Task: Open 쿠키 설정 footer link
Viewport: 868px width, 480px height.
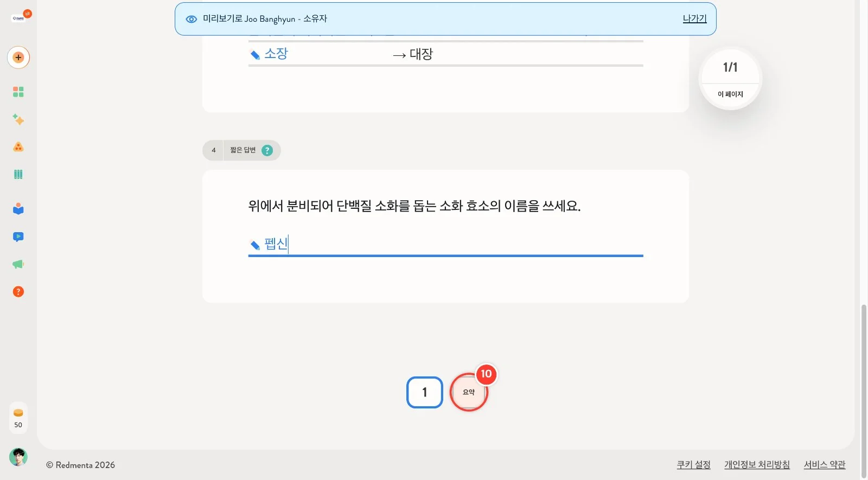Action: tap(693, 465)
